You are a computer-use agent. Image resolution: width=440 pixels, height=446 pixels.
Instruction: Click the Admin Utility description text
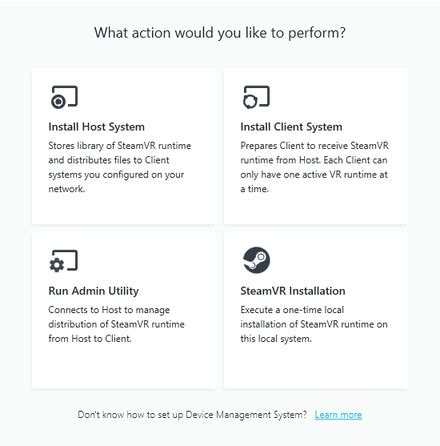coord(116,324)
